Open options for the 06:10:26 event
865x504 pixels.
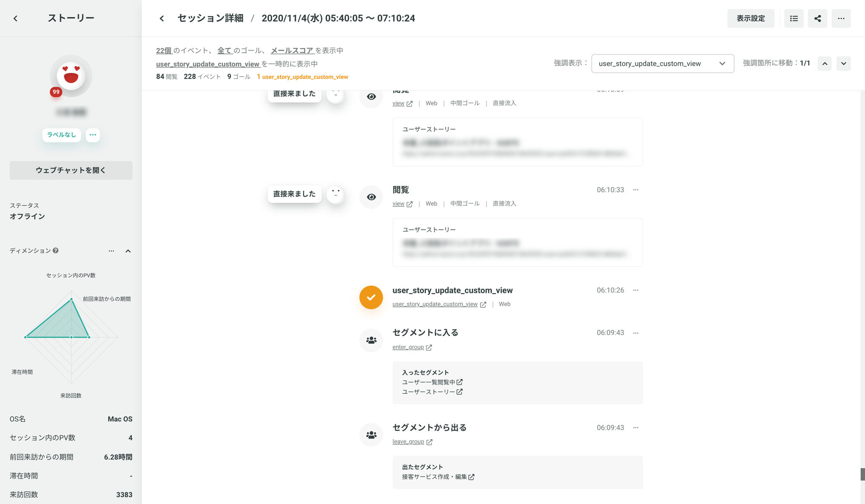pos(636,290)
